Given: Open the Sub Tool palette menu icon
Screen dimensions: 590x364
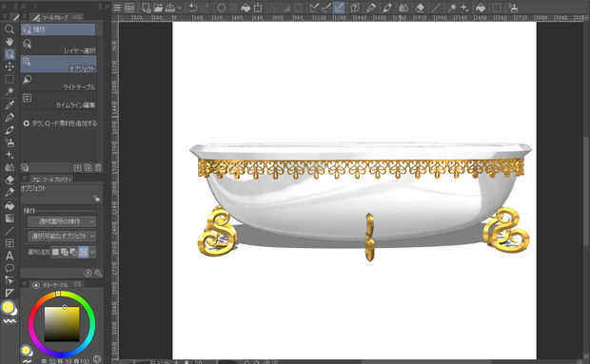Looking at the screenshot, I should pos(25,16).
